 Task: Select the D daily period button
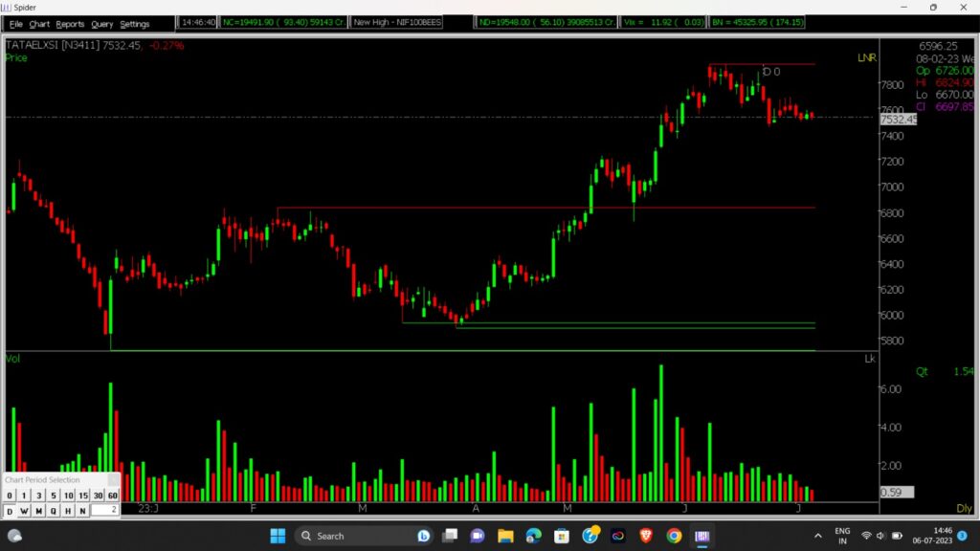coord(10,511)
